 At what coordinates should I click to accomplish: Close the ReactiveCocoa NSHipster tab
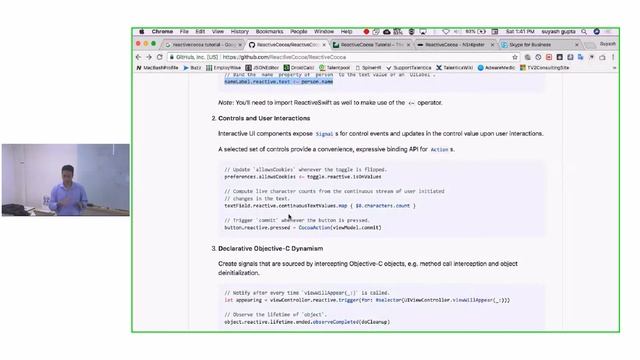click(x=492, y=44)
